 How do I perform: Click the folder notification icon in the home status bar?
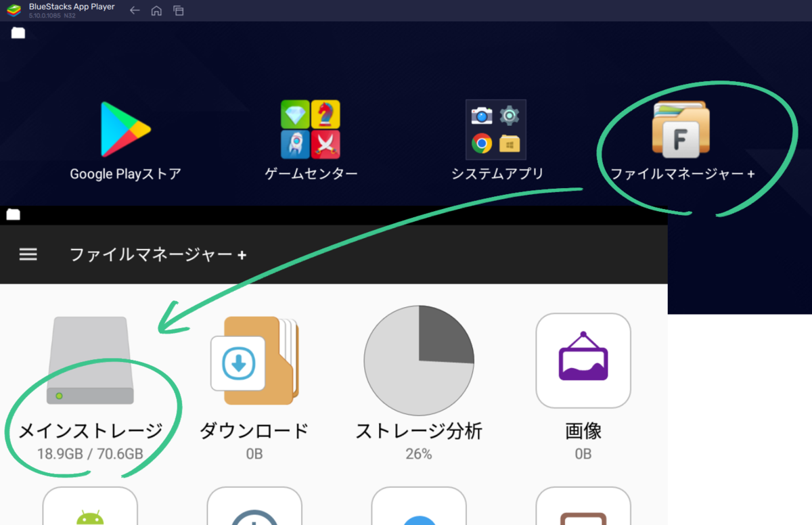(x=18, y=32)
